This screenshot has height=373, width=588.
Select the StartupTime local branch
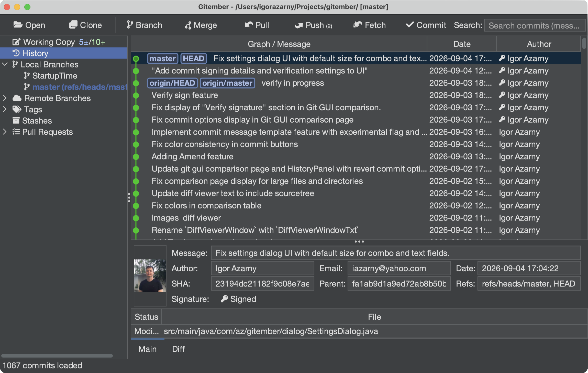tap(54, 76)
